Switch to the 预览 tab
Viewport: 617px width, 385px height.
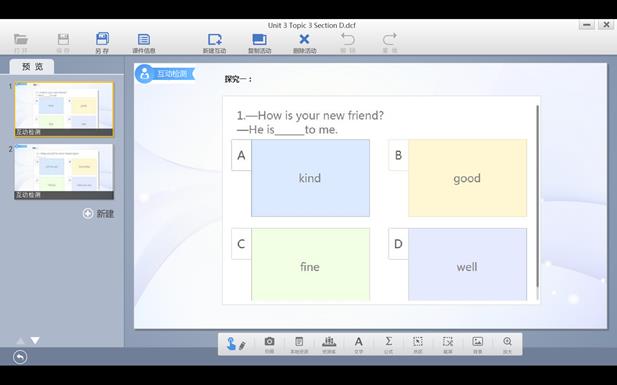(x=32, y=67)
